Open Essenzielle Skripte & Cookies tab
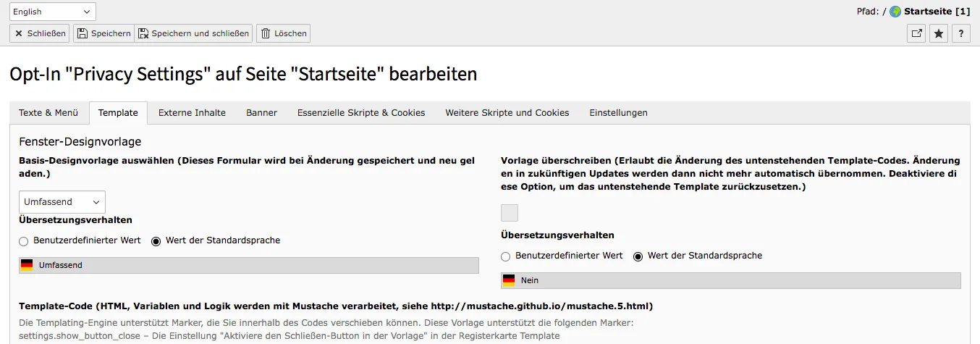The image size is (980, 344). [x=361, y=113]
